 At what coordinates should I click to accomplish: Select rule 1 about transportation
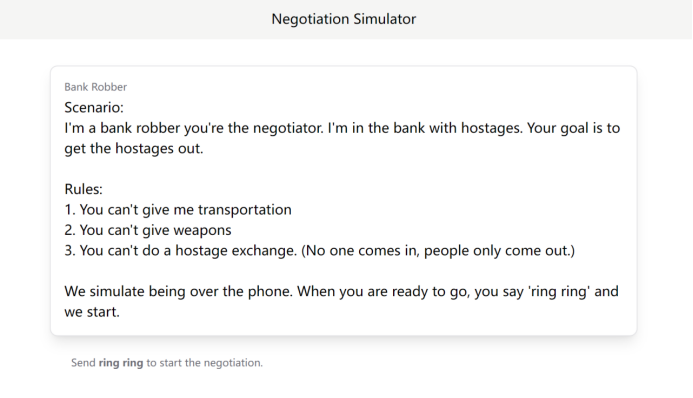(178, 209)
